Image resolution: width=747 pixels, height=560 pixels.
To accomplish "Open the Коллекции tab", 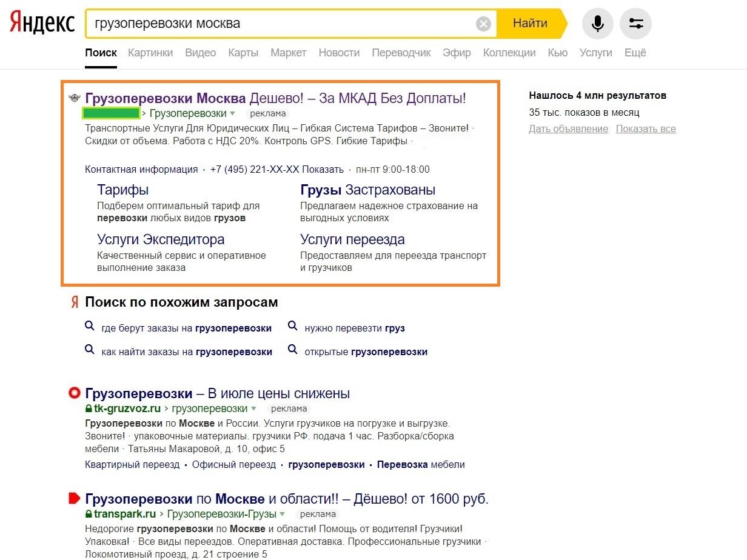I will point(509,53).
